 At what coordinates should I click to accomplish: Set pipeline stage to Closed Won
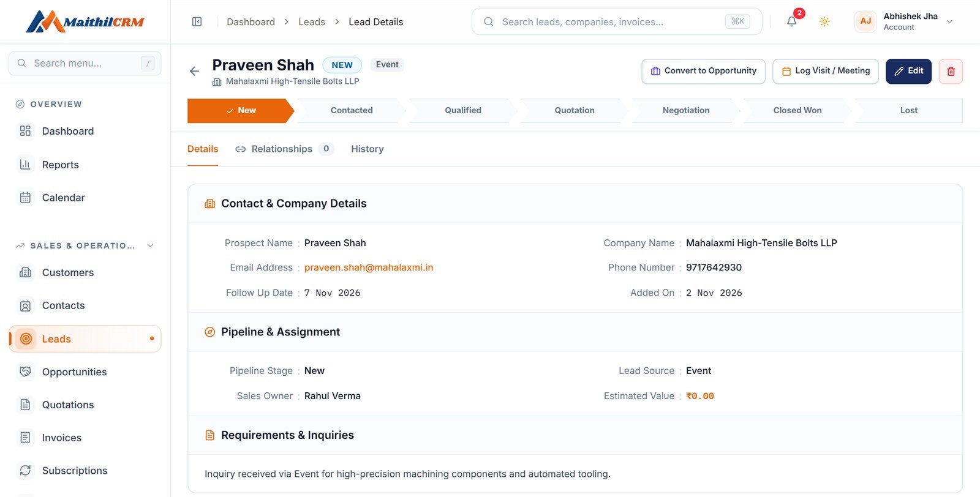(x=797, y=111)
